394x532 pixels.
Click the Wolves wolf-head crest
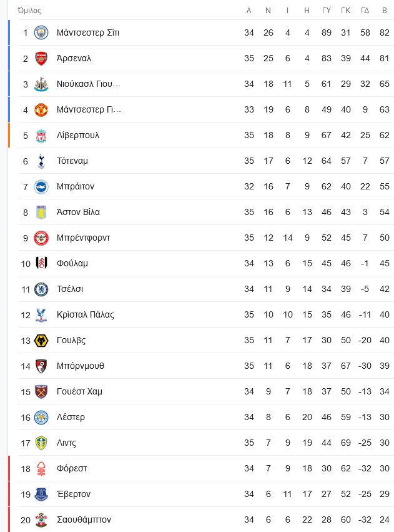pyautogui.click(x=41, y=340)
